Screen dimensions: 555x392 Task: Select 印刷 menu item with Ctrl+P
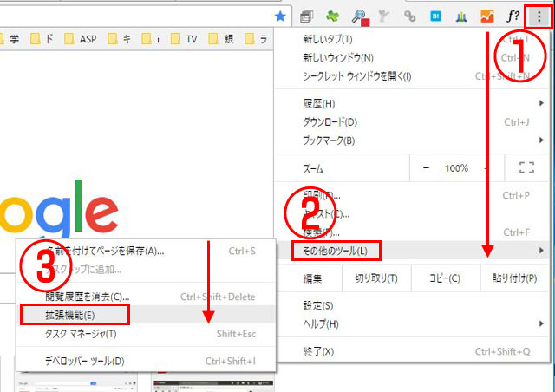point(413,195)
